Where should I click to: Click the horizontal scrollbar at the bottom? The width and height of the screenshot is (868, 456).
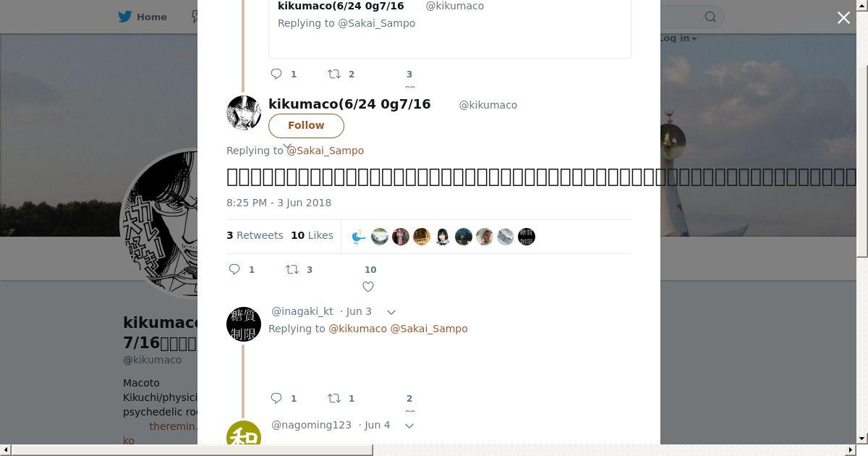pyautogui.click(x=192, y=450)
